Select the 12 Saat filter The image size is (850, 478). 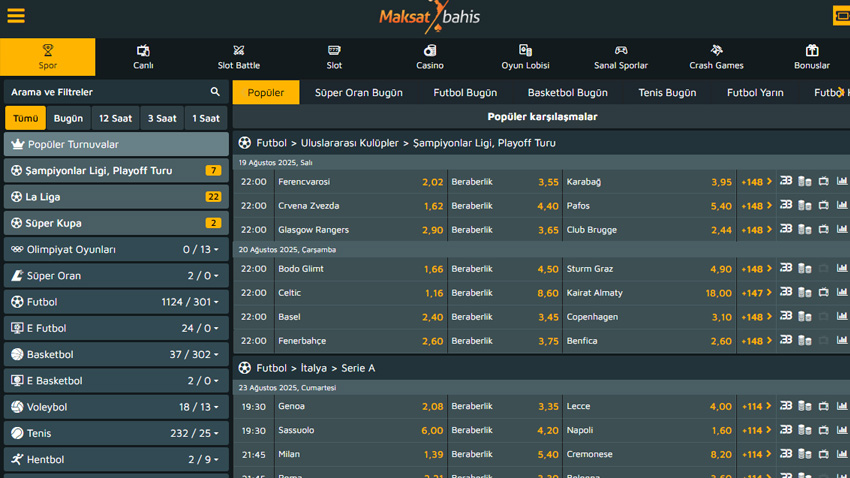[x=115, y=118]
